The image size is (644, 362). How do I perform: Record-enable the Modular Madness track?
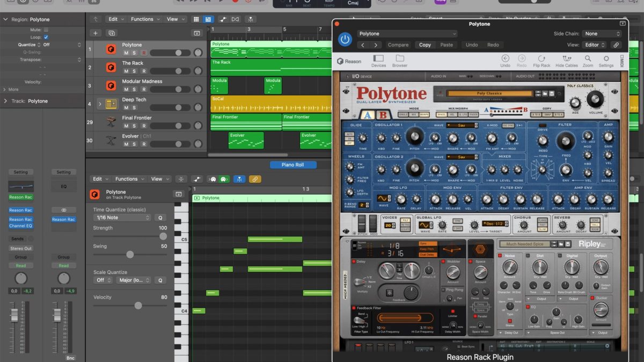tap(143, 90)
